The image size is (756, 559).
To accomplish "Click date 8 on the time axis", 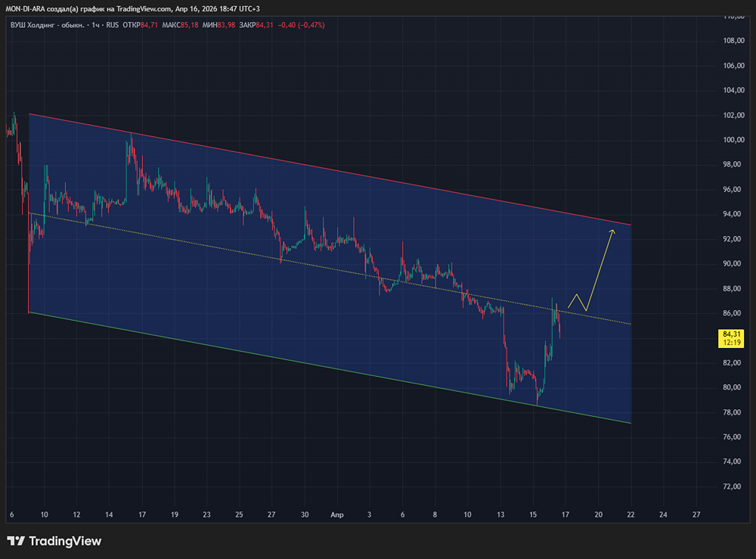I will [x=435, y=514].
